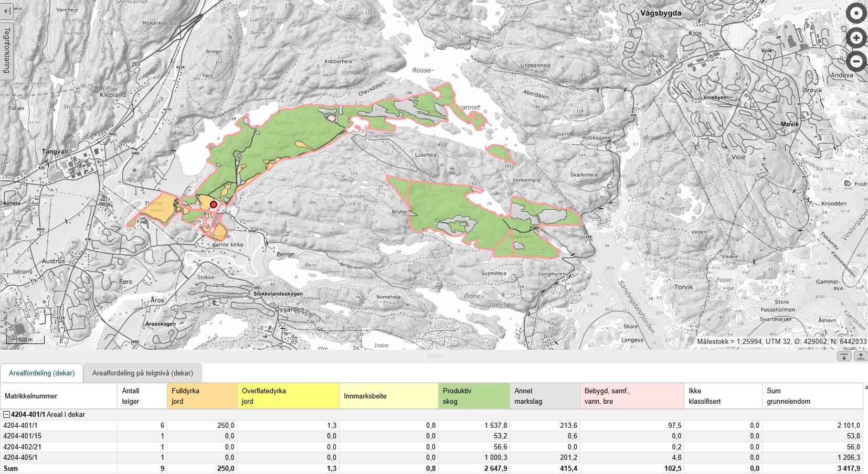Click the Sum grunneiendom column header

811,396
